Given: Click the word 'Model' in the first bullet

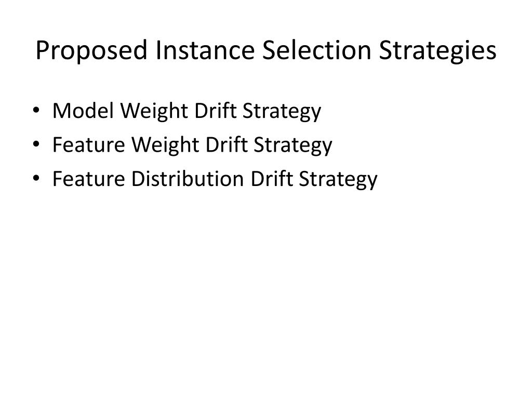Looking at the screenshot, I should click(x=83, y=111).
